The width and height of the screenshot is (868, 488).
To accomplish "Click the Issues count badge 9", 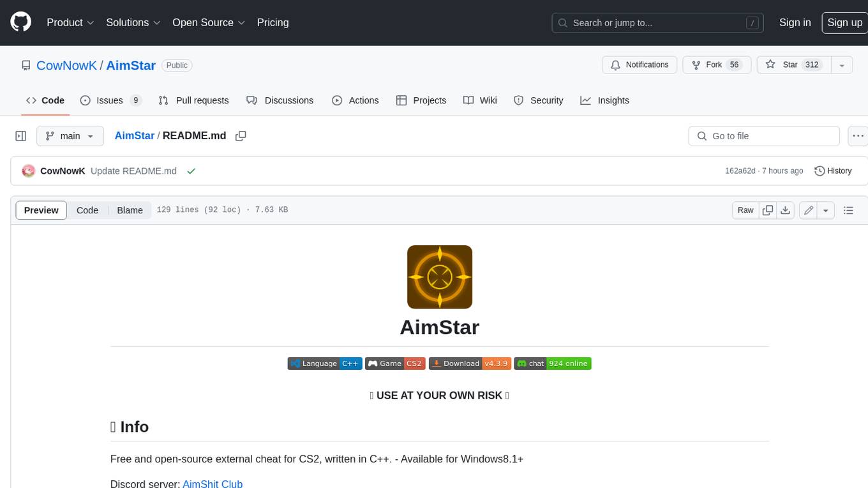I will point(135,100).
